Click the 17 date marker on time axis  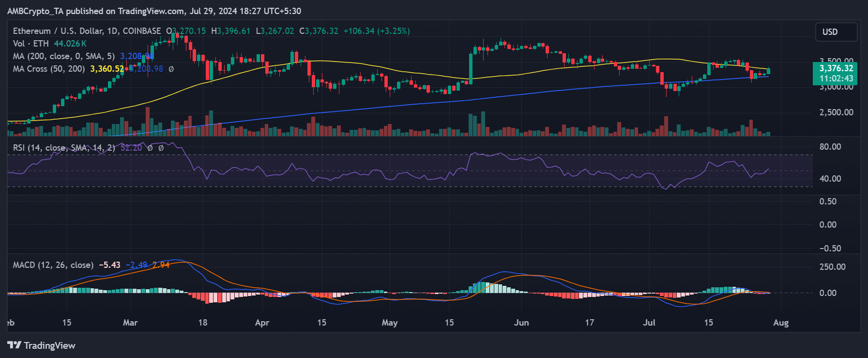[x=589, y=323]
